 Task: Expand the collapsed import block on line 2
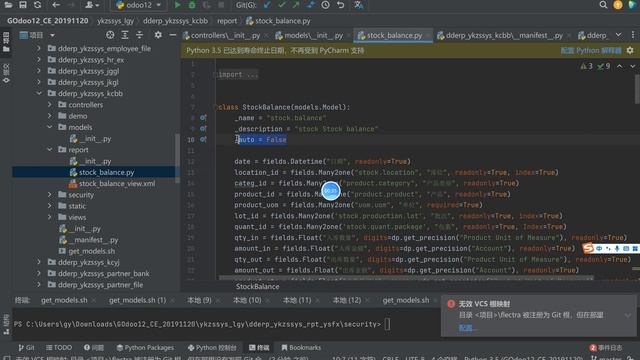coord(238,75)
